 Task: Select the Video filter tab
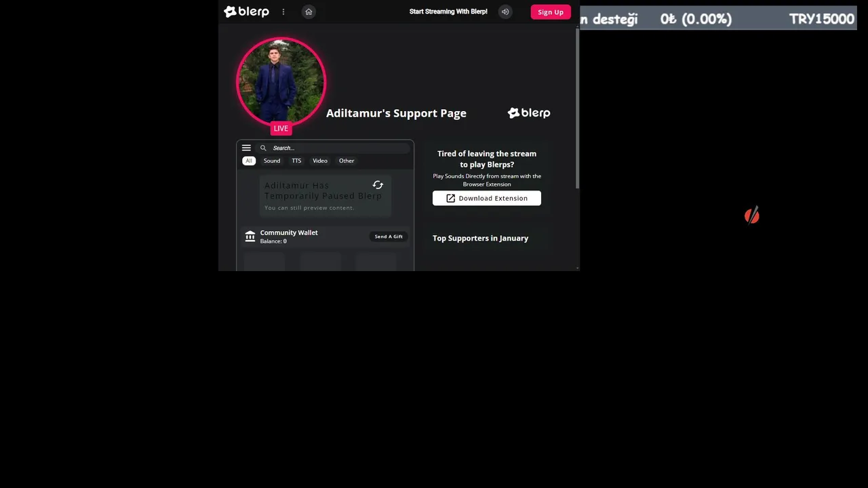click(320, 161)
